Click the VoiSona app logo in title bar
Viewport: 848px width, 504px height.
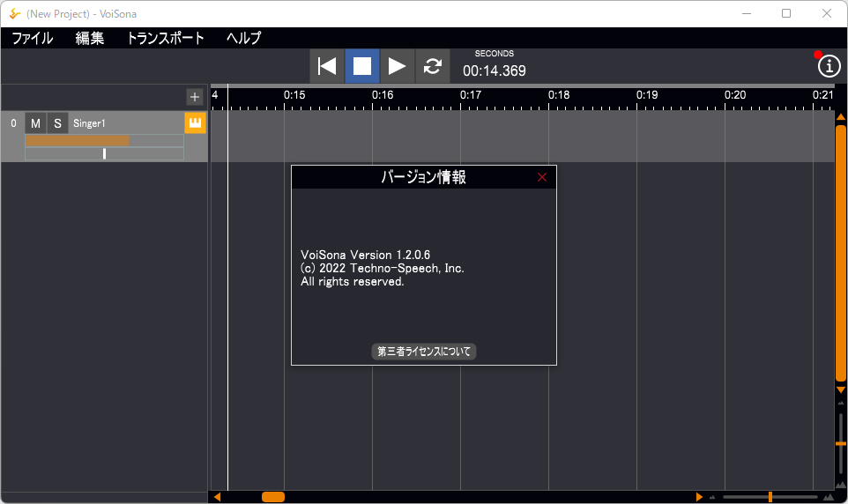(x=15, y=13)
